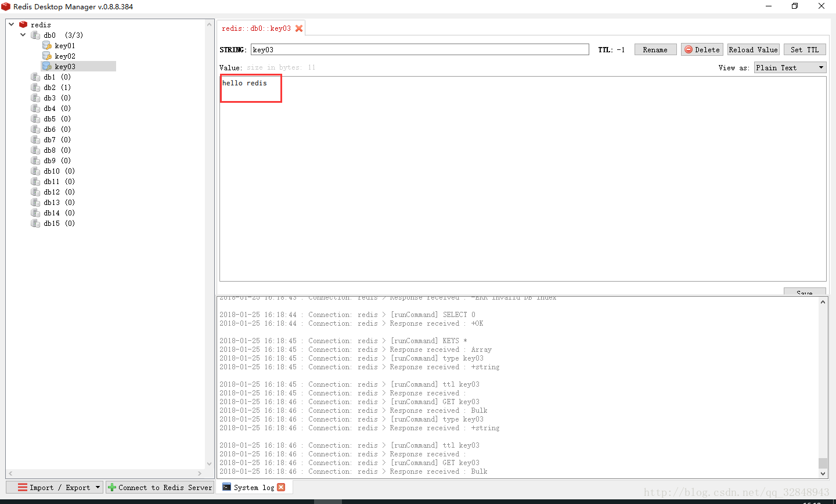Click the db14 database icon
This screenshot has width=836, height=504.
pos(35,213)
